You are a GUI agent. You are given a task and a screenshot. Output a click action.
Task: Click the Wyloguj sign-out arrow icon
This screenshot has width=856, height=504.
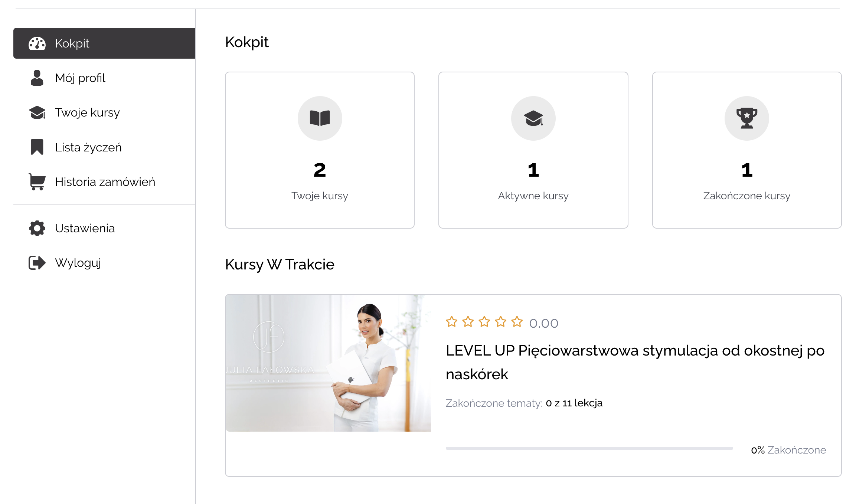tap(37, 263)
